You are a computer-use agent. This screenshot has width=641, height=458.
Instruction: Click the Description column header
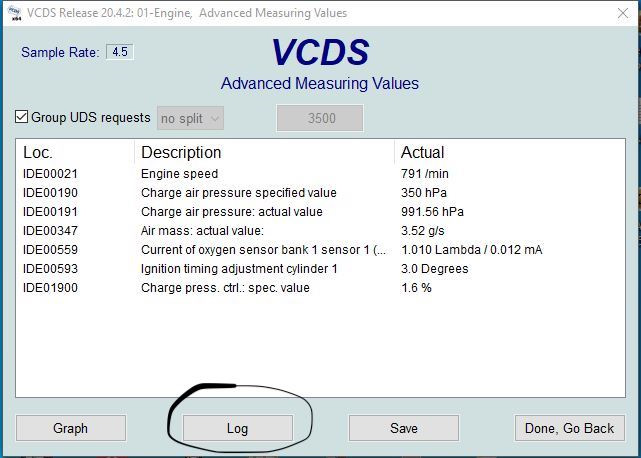181,153
